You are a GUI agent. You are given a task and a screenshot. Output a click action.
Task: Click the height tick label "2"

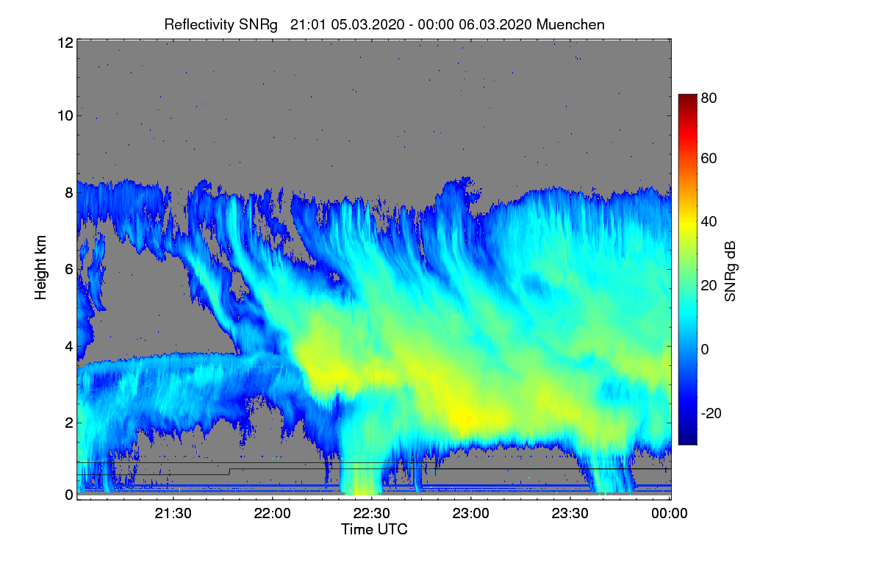coord(69,423)
